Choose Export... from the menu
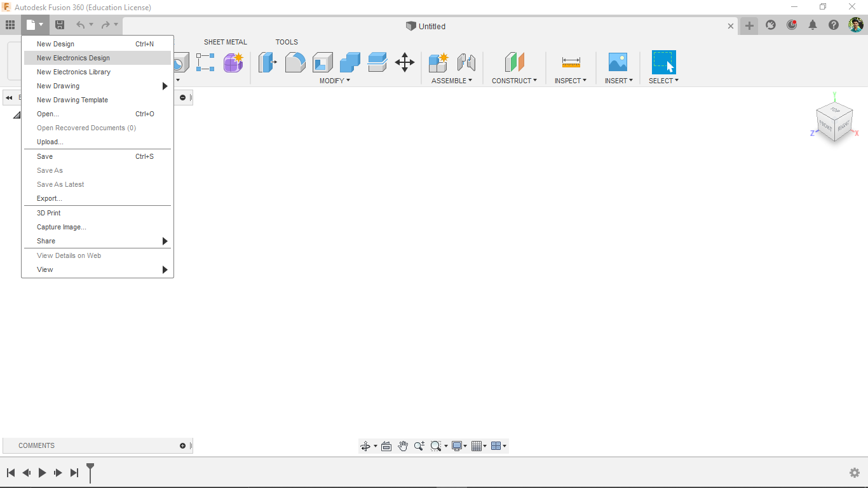Image resolution: width=868 pixels, height=488 pixels. (98, 198)
